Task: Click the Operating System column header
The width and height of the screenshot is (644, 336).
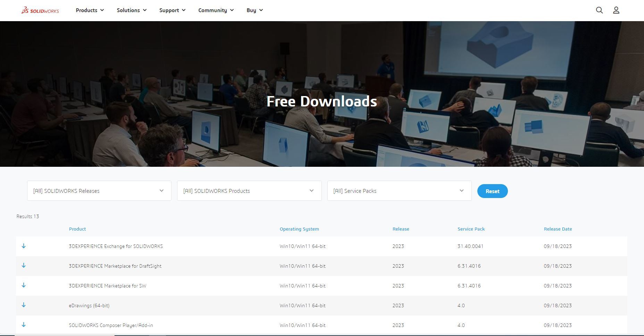Action: point(299,229)
